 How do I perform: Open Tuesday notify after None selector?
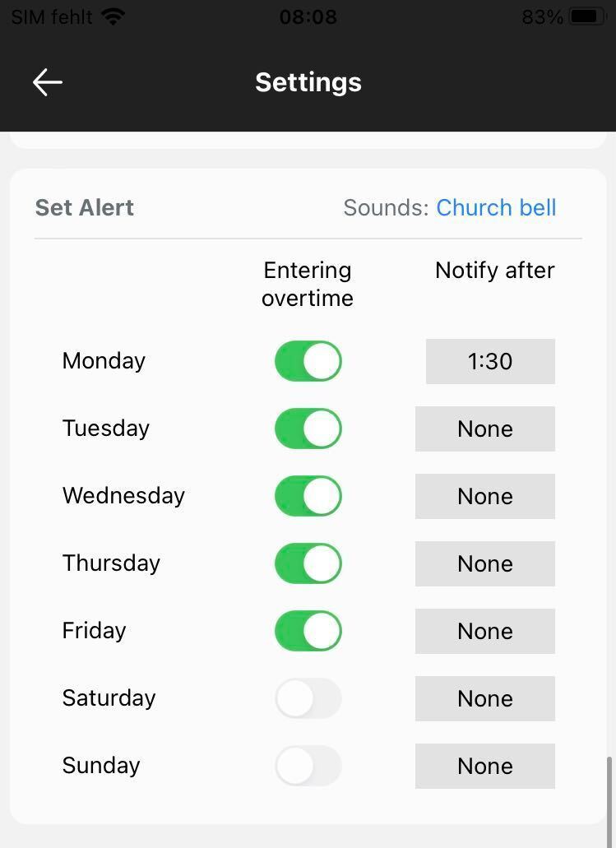[485, 429]
